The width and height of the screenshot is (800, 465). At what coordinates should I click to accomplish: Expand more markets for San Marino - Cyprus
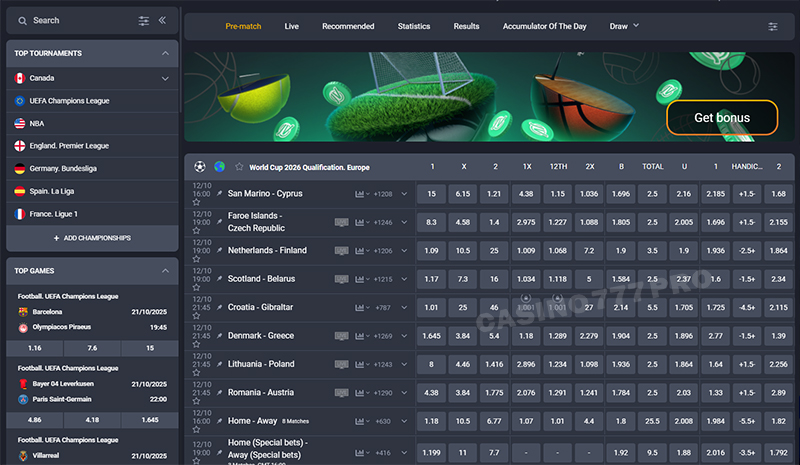coord(404,194)
